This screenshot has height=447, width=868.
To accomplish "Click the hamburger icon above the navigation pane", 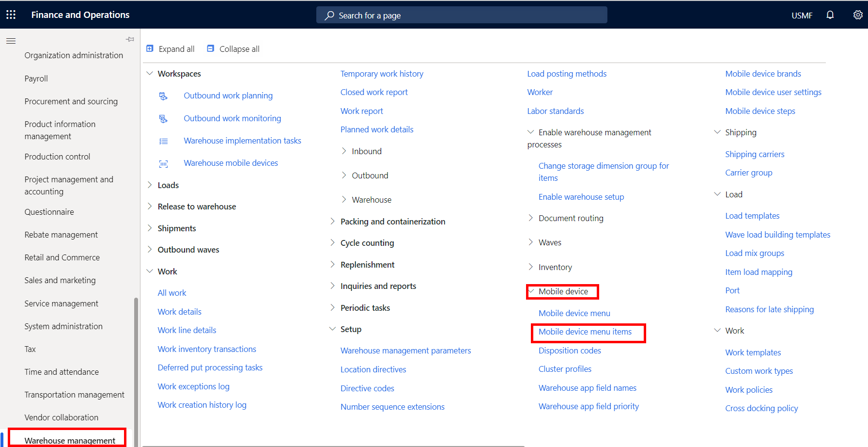I will [x=11, y=41].
